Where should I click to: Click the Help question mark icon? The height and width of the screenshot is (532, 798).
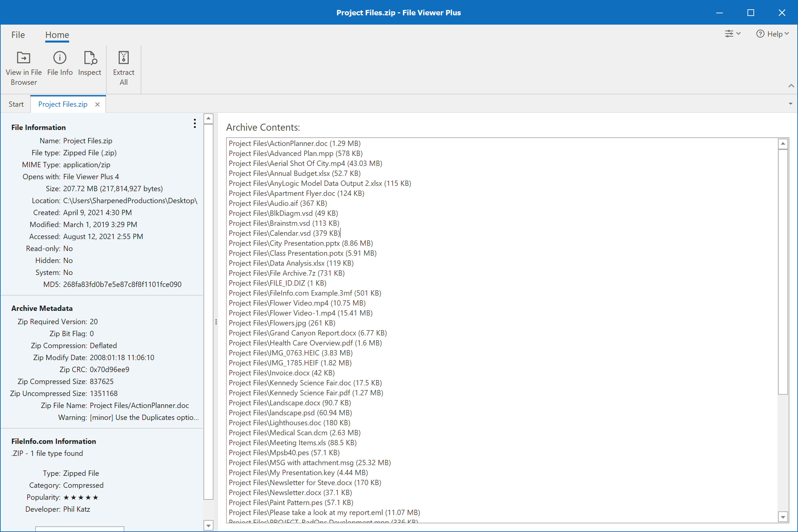click(x=761, y=34)
